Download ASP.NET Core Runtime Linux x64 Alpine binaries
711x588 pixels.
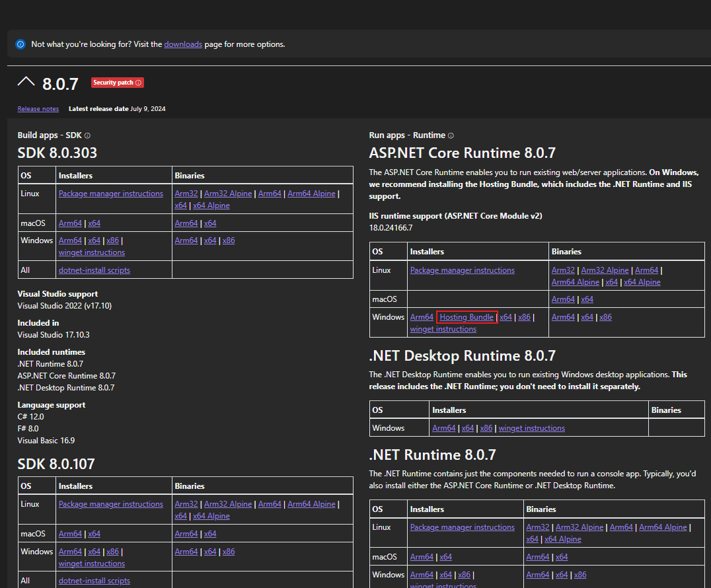point(642,282)
